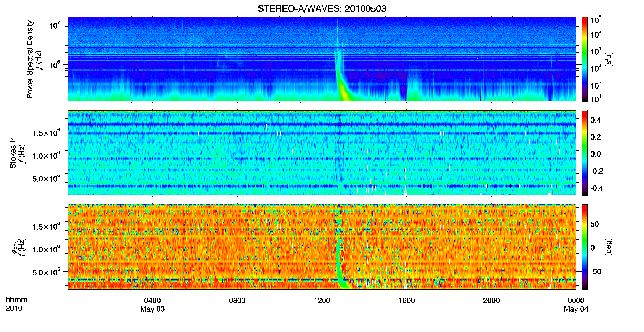Image resolution: width=644 pixels, height=332 pixels.
Task: Select the "1200" time tick label
Action: (322, 300)
